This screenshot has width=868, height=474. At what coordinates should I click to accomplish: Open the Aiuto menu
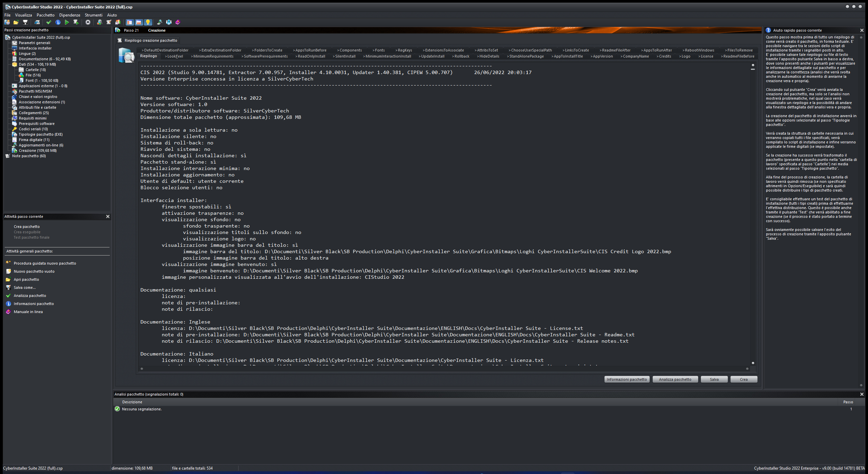coord(112,15)
